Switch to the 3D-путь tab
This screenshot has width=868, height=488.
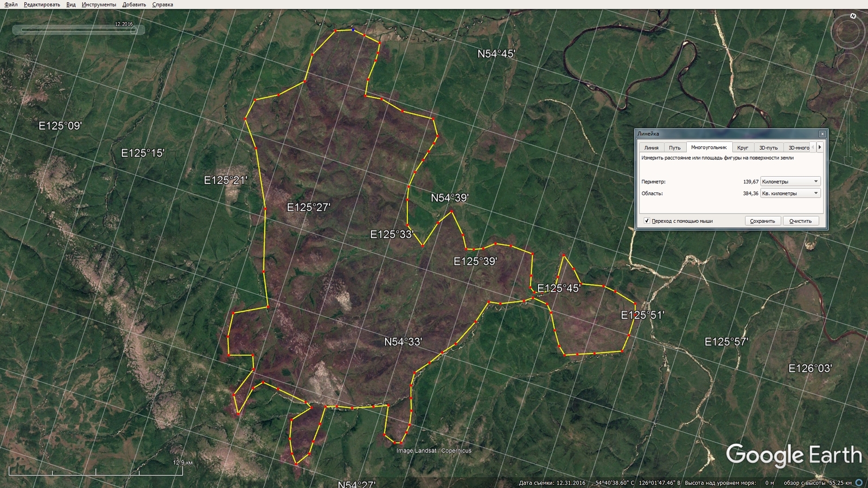pos(768,147)
